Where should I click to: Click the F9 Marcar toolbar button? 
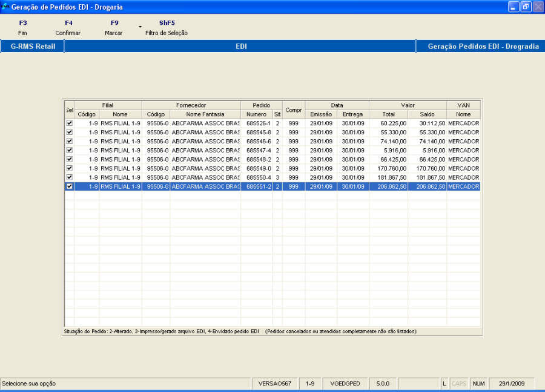pyautogui.click(x=114, y=28)
